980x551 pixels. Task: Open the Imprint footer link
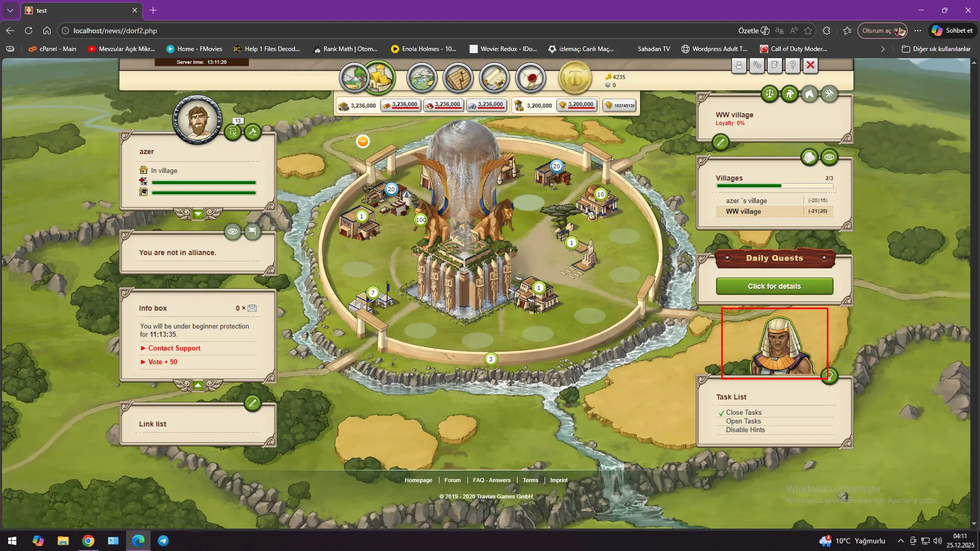pyautogui.click(x=559, y=480)
